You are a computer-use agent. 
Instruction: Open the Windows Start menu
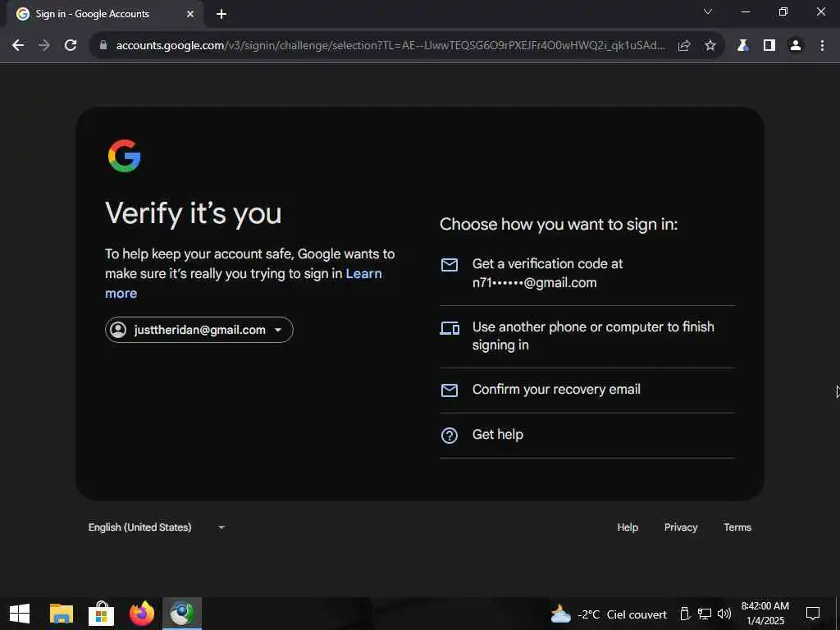point(20,614)
